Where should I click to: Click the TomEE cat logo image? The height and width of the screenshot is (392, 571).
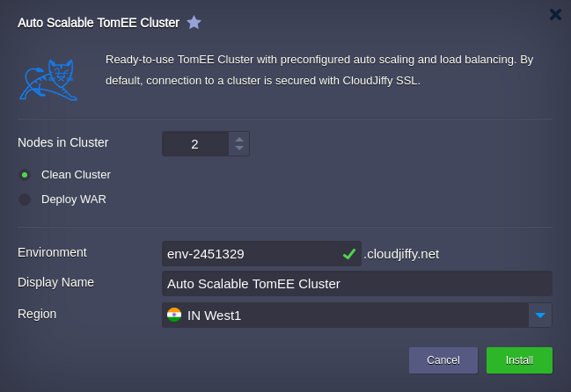pos(48,80)
